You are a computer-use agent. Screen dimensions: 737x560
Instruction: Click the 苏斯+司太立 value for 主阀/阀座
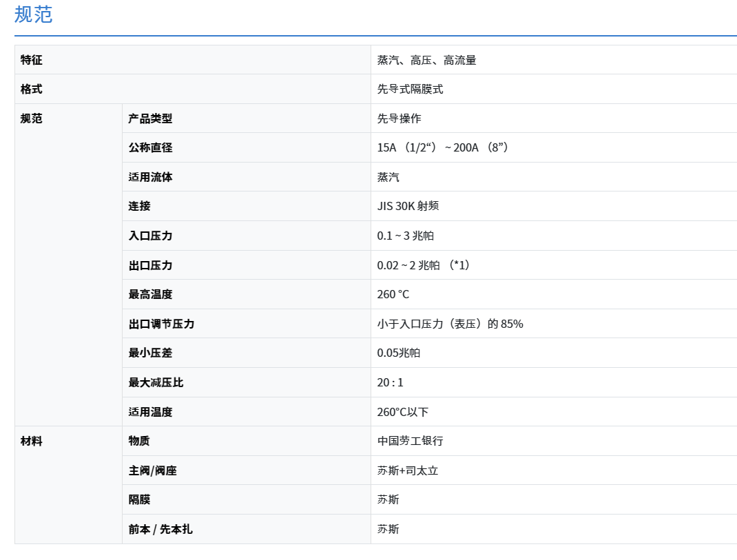407,470
